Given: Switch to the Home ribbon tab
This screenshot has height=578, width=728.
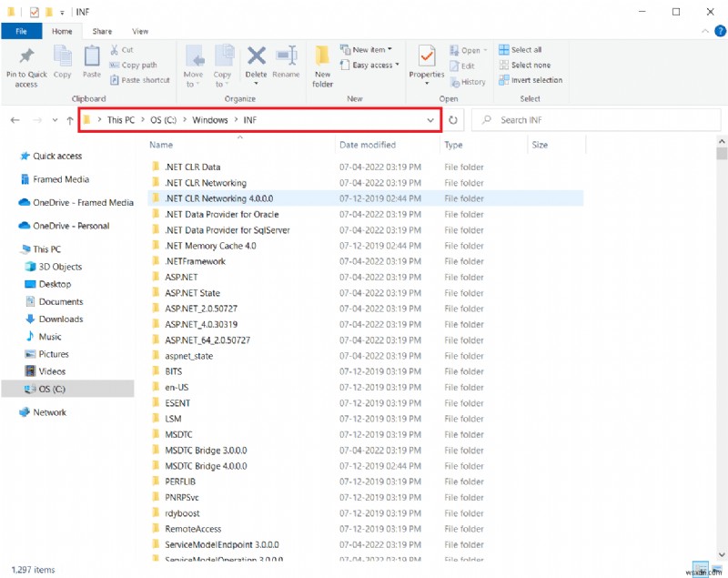Looking at the screenshot, I should (62, 31).
